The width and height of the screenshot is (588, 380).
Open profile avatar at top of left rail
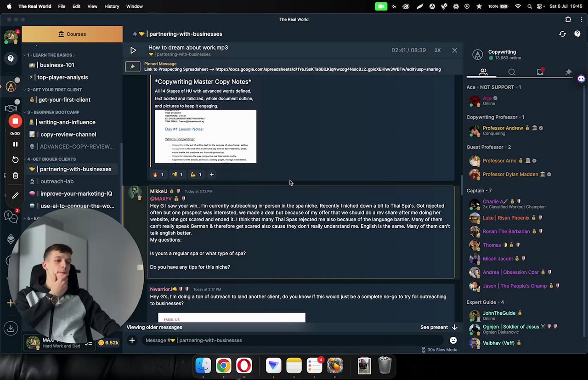(10, 36)
